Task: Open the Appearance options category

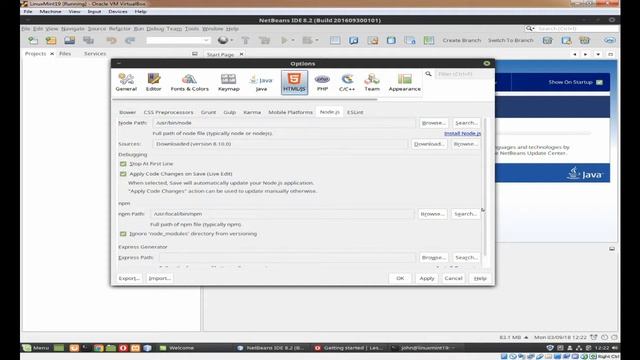Action: pos(404,82)
